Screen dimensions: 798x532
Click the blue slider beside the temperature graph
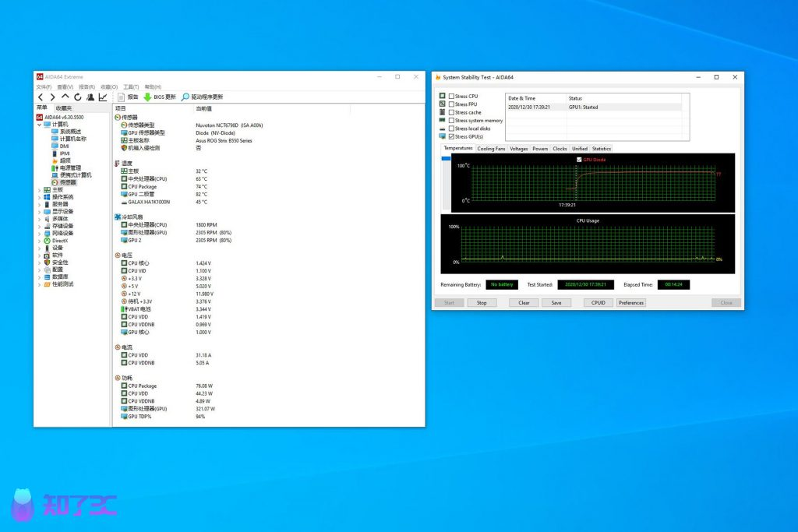pyautogui.click(x=446, y=159)
